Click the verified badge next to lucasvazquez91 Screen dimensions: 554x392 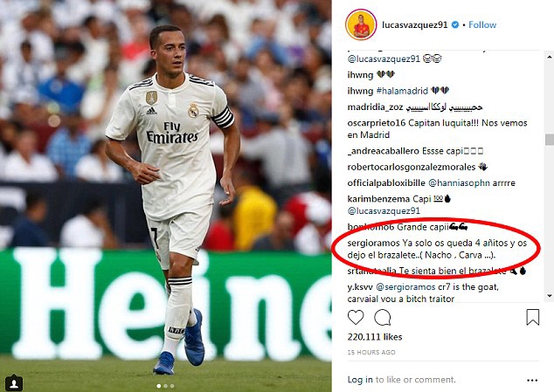pos(455,24)
